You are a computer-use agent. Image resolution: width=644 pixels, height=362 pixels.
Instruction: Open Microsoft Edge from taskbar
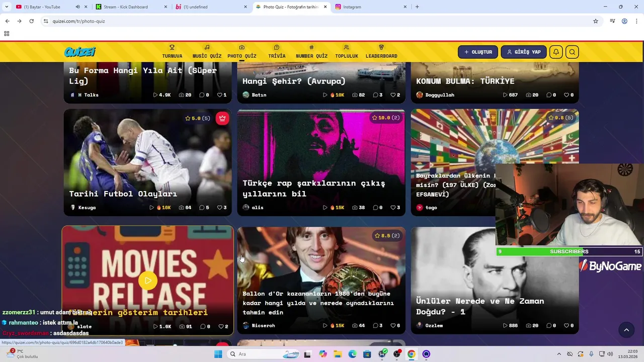point(352,354)
